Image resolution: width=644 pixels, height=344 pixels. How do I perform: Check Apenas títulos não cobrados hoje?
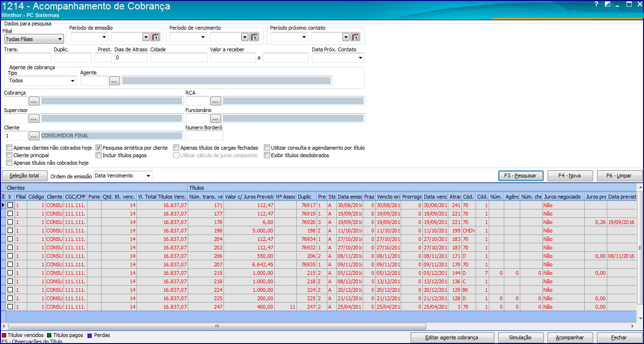coord(9,163)
